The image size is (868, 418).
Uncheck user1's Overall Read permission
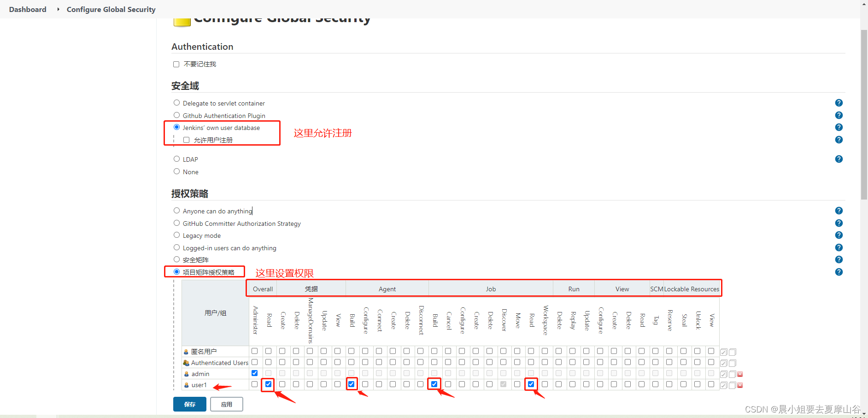(268, 384)
